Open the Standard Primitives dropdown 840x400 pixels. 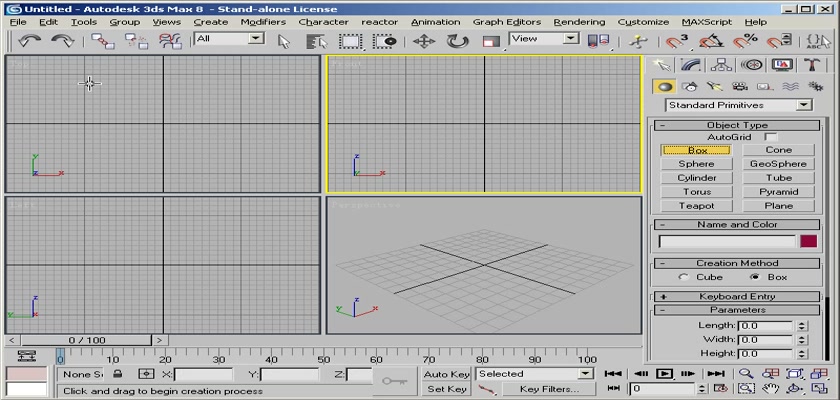[739, 105]
